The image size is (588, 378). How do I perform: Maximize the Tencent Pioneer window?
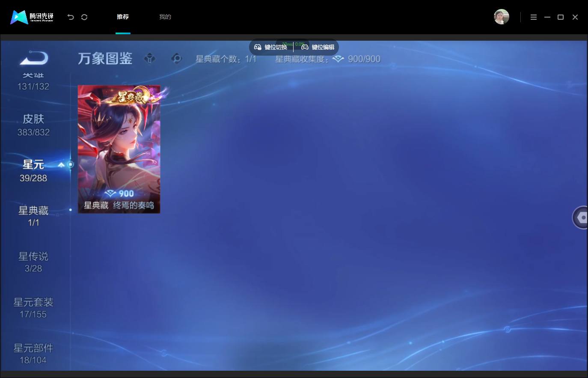point(561,17)
